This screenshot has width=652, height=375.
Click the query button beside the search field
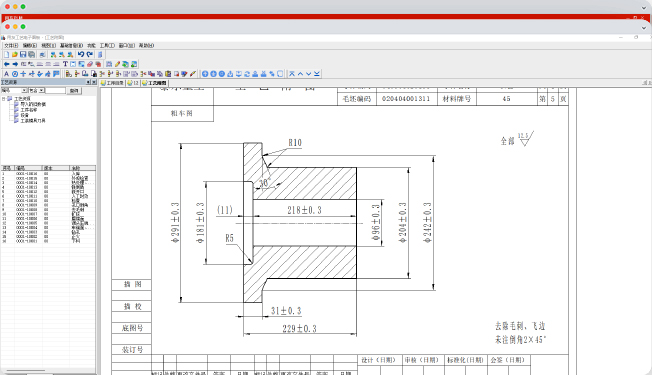point(74,90)
